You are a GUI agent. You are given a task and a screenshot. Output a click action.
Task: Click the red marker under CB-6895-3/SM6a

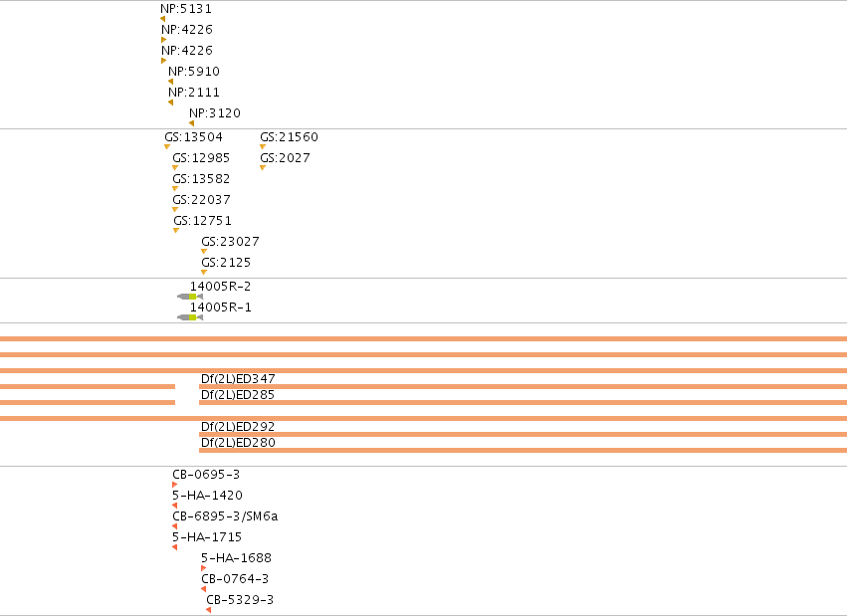[174, 526]
